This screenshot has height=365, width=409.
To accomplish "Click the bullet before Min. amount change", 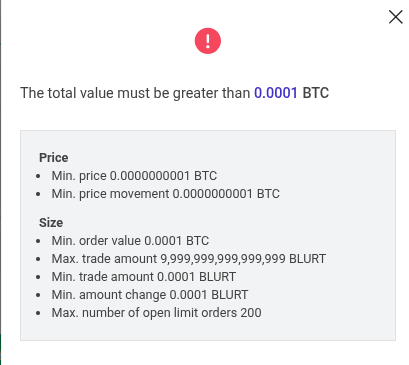I will (x=38, y=295).
